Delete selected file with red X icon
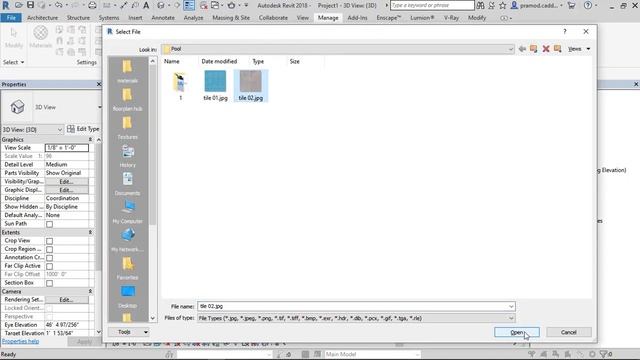The image size is (640, 360). [x=546, y=49]
